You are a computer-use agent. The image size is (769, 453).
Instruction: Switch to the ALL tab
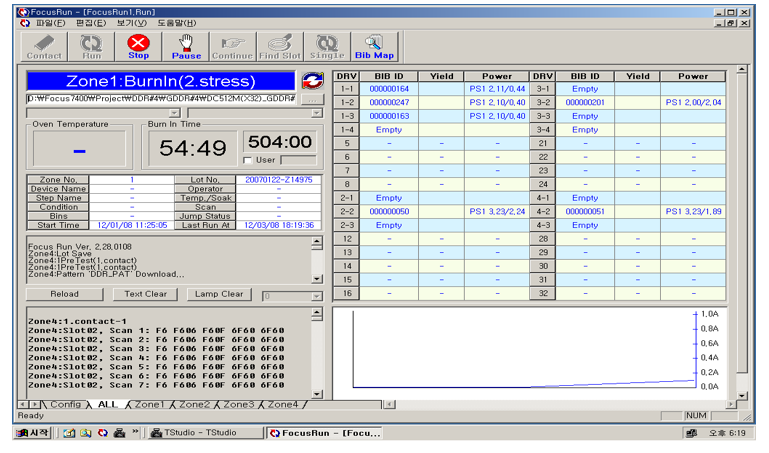tap(108, 404)
